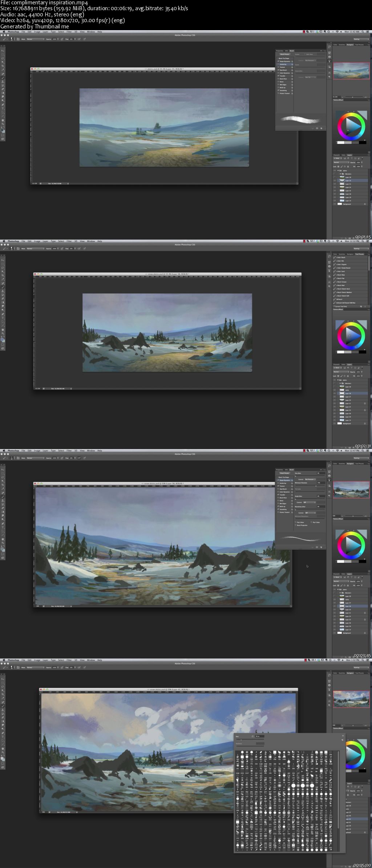Screen dimensions: 372x868
Task: Enable Flip X Jitter in 00:03:45 Brush panel
Action: [x=295, y=522]
